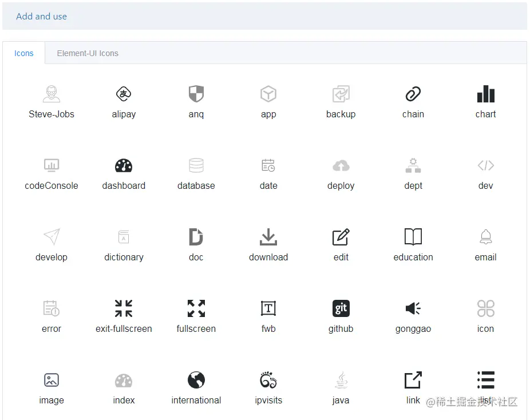The height and width of the screenshot is (420, 530).
Task: Click the gonggao label text
Action: (x=413, y=329)
